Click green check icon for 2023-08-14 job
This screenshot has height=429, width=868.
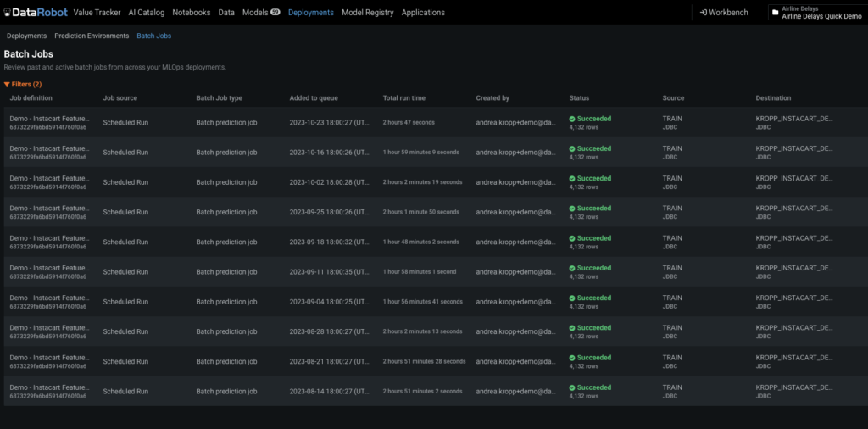pyautogui.click(x=572, y=387)
